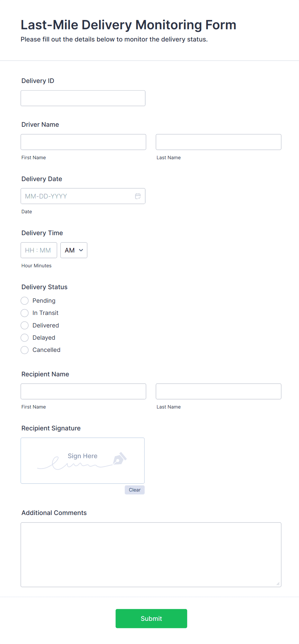299x644 pixels.
Task: Focus the Recipient First Name field
Action: coord(83,391)
